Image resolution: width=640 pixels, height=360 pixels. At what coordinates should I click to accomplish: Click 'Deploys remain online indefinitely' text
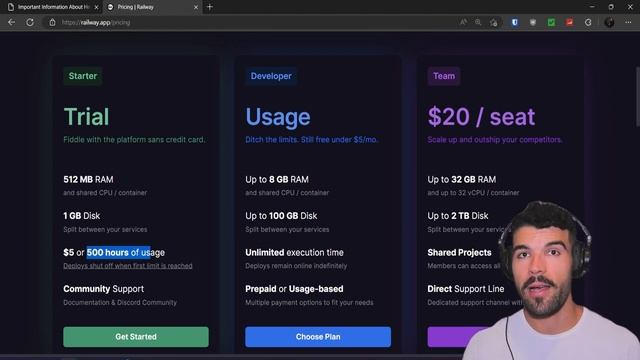pos(296,266)
